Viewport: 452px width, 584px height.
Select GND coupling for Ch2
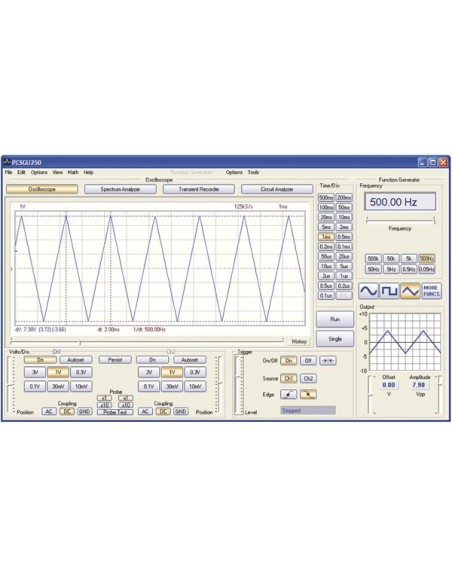tap(181, 412)
